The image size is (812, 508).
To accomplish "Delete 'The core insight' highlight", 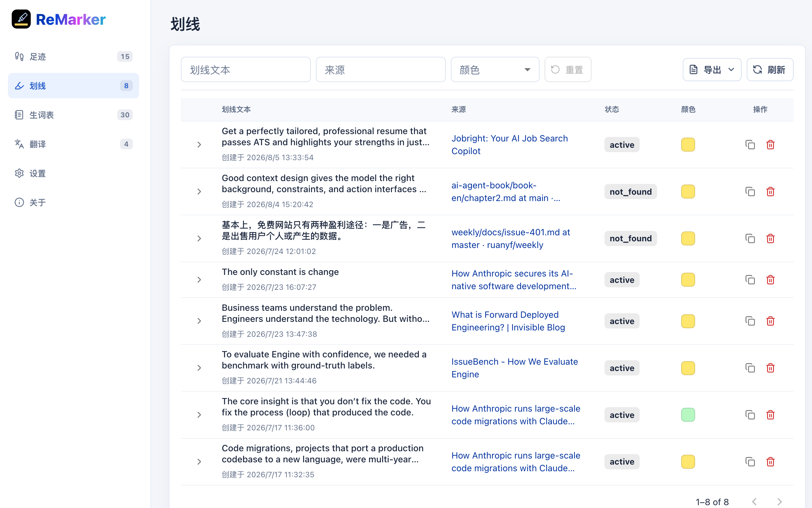I will [770, 415].
